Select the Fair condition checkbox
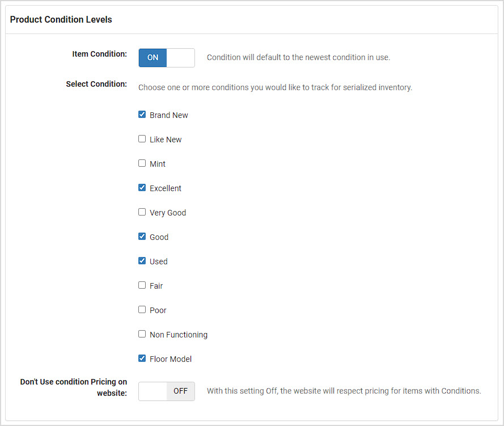This screenshot has width=504, height=426. pyautogui.click(x=142, y=285)
